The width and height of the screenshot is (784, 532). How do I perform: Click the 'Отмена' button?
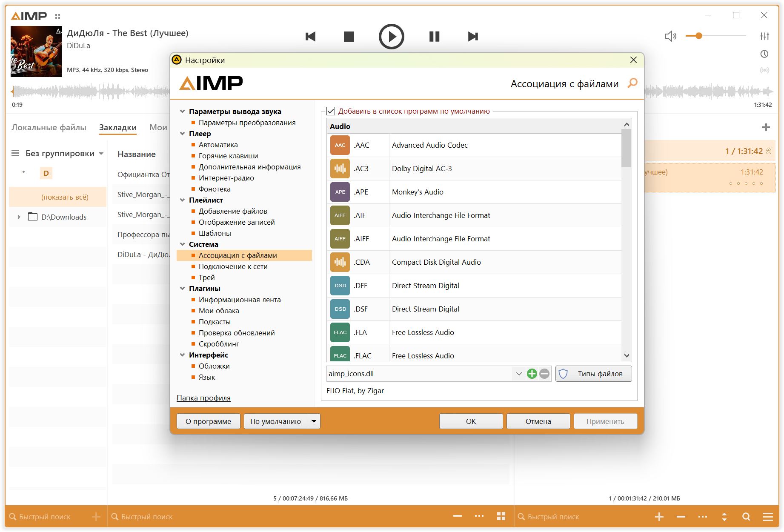[538, 421]
